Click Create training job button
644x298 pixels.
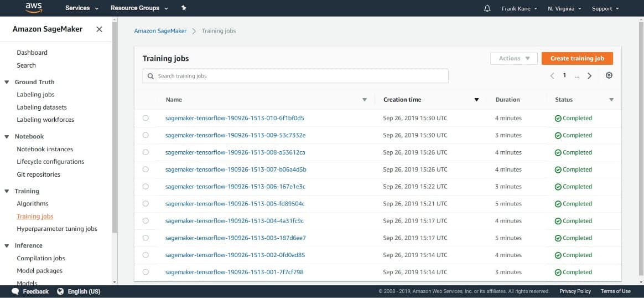pyautogui.click(x=577, y=58)
